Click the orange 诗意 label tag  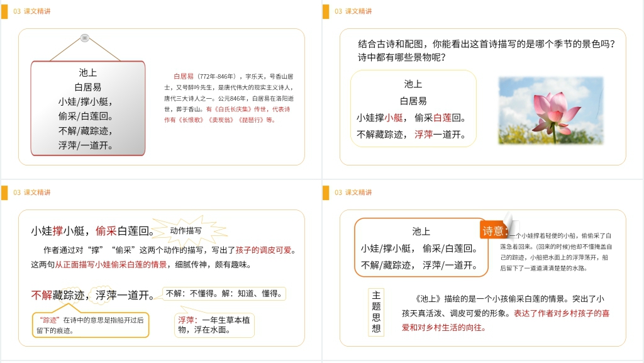point(494,231)
